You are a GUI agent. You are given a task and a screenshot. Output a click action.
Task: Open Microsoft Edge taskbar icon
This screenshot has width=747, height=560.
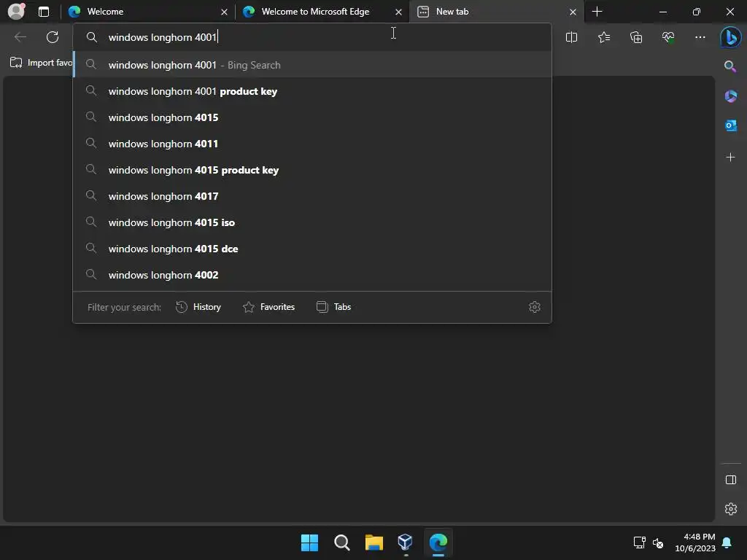pyautogui.click(x=438, y=542)
